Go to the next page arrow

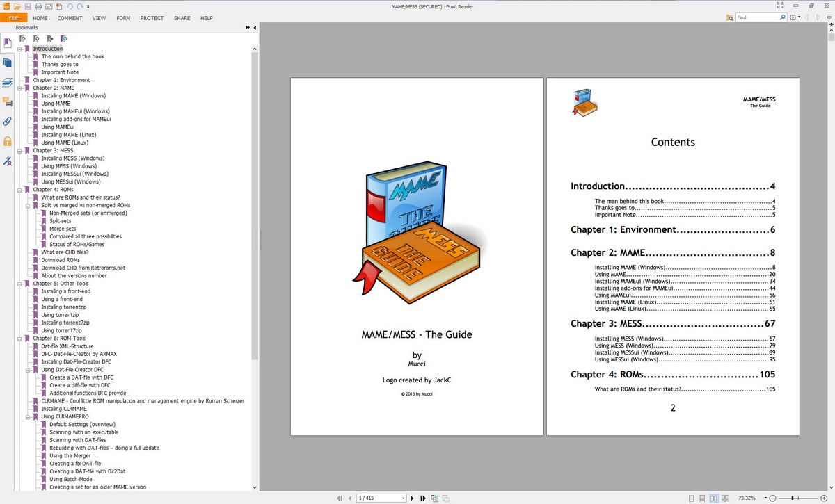(x=413, y=498)
